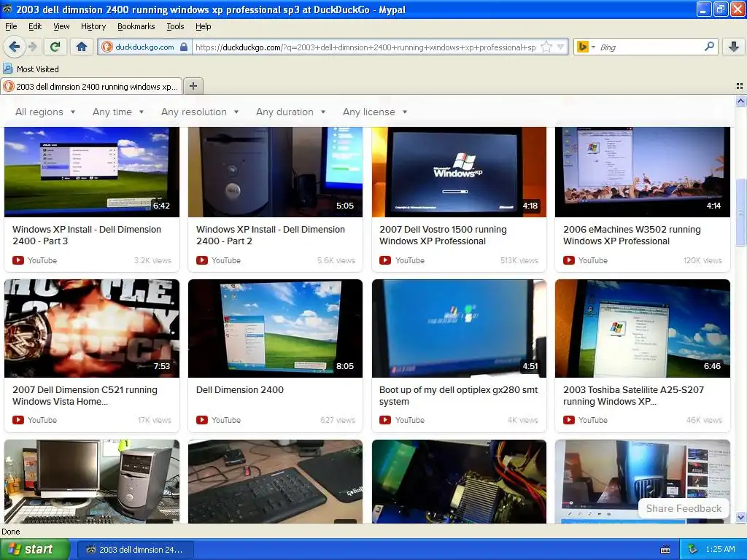Image resolution: width=747 pixels, height=560 pixels.
Task: Open the View menu
Action: [x=61, y=26]
